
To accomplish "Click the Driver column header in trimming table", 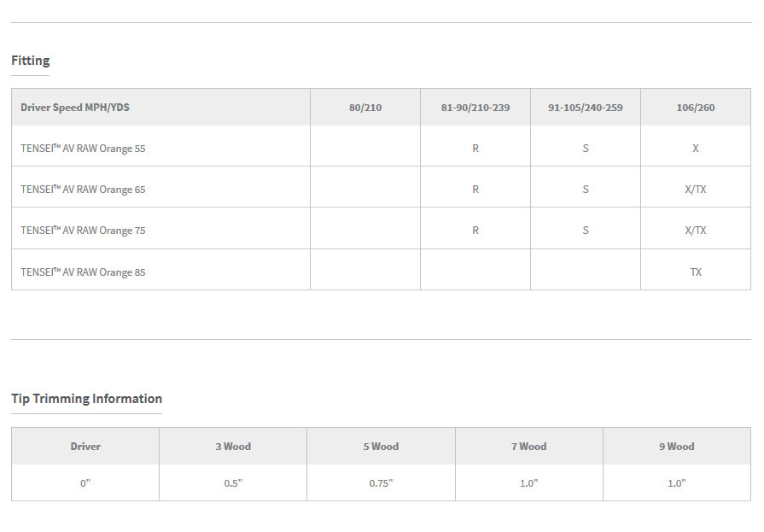I will [x=85, y=447].
